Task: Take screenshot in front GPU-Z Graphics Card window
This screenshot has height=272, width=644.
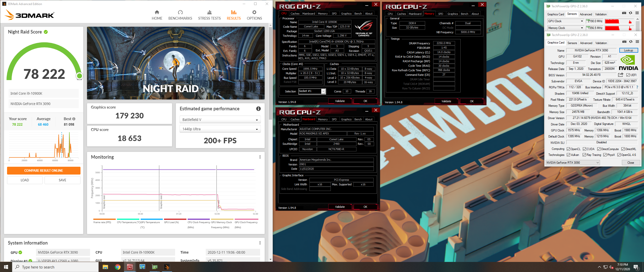Action: coord(624,42)
